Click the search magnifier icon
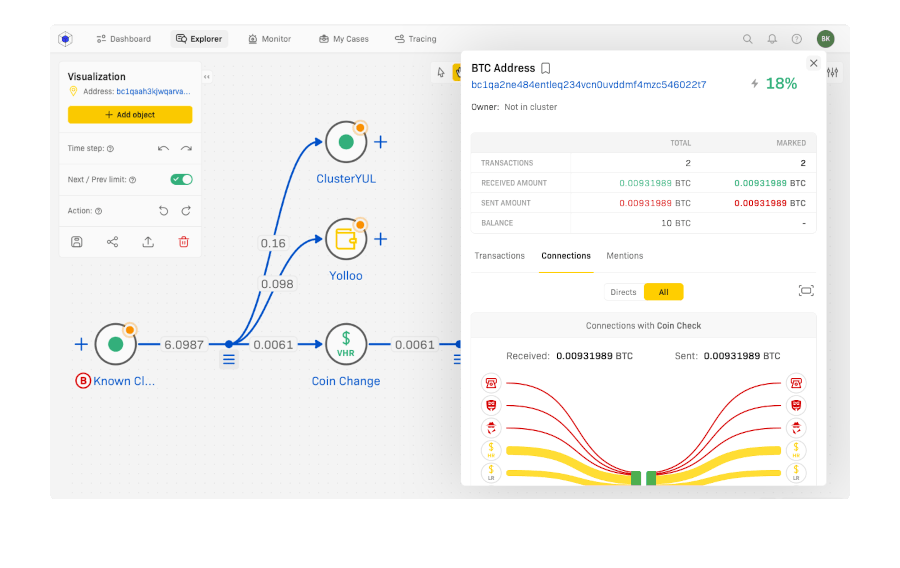 coord(747,39)
